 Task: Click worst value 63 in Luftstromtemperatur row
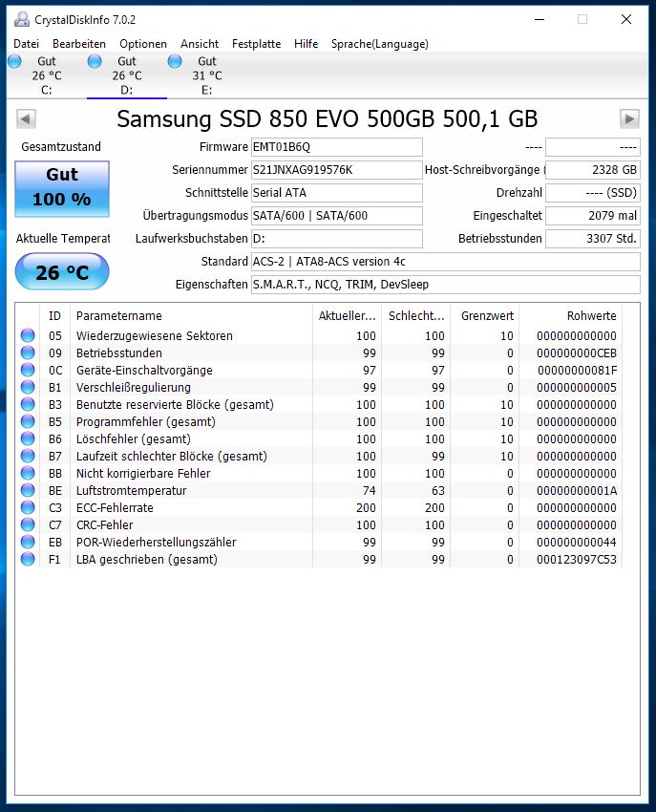(x=438, y=490)
